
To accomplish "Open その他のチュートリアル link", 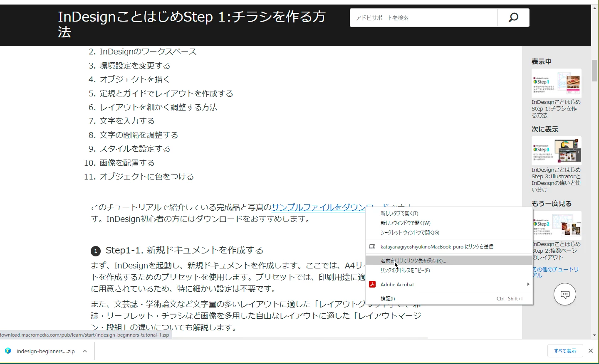I will pyautogui.click(x=556, y=272).
